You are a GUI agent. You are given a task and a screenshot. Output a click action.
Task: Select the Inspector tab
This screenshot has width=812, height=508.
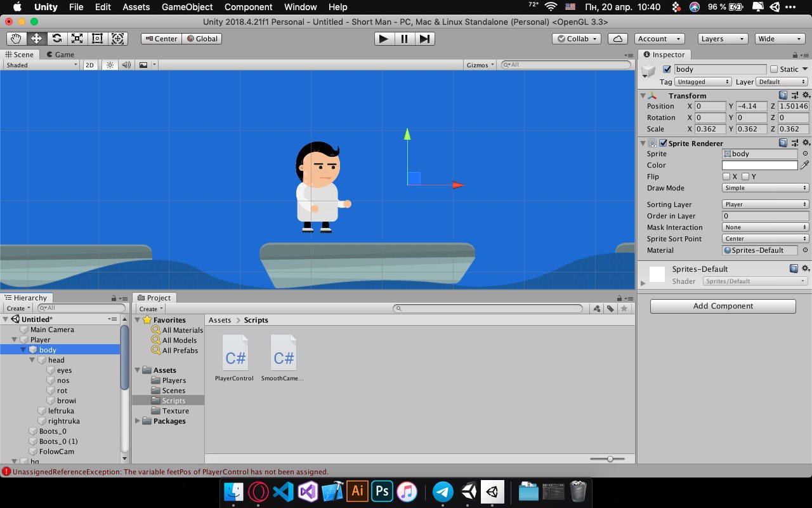pos(664,55)
